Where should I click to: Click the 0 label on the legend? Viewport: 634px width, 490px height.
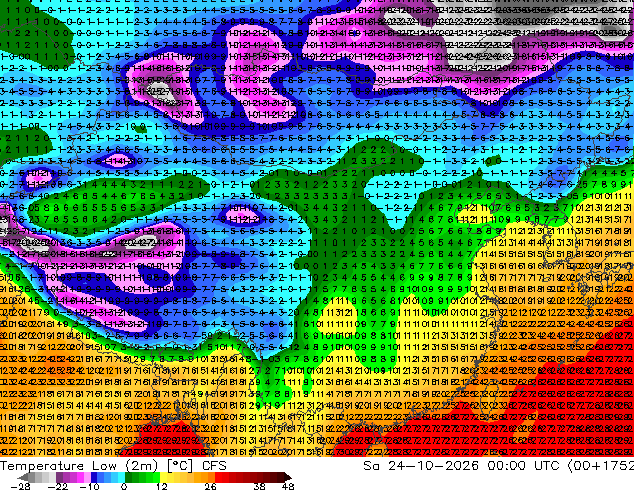pyautogui.click(x=124, y=486)
